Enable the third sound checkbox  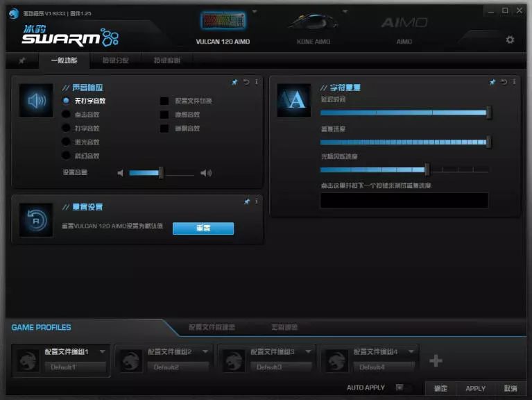(x=164, y=128)
